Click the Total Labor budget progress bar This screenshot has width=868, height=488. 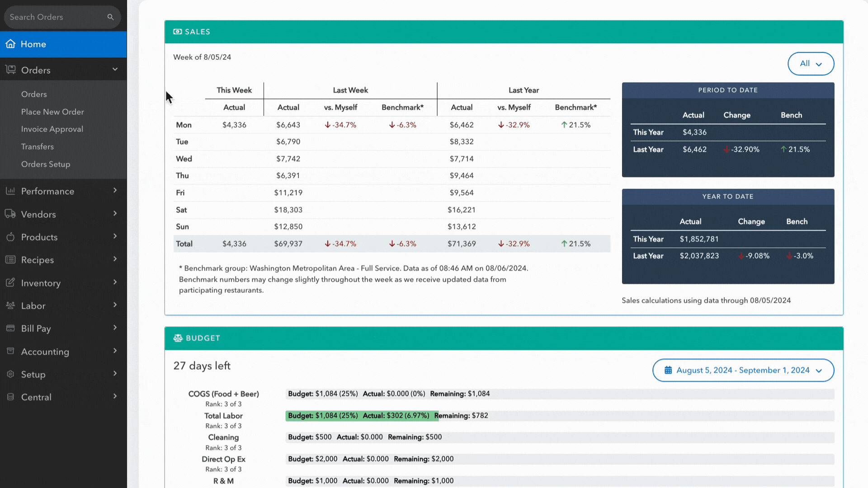(560, 416)
